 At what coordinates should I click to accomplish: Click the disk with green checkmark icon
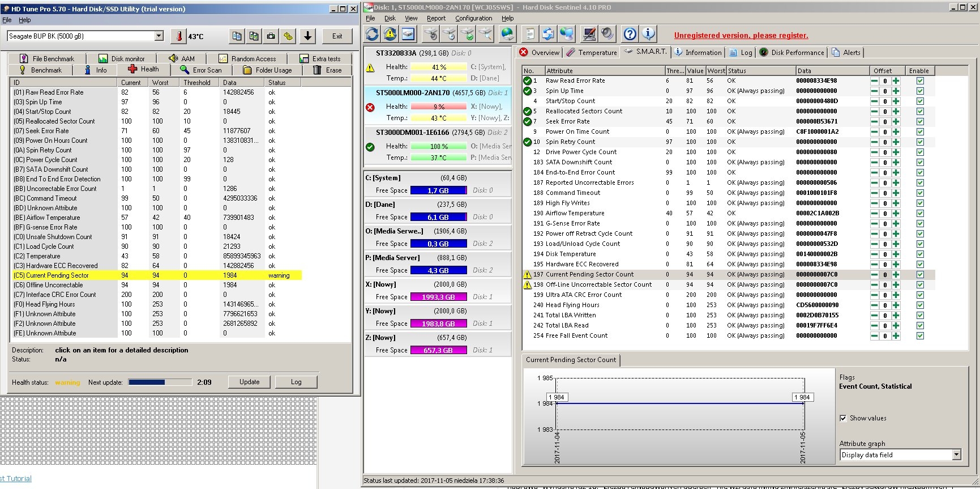tap(467, 34)
